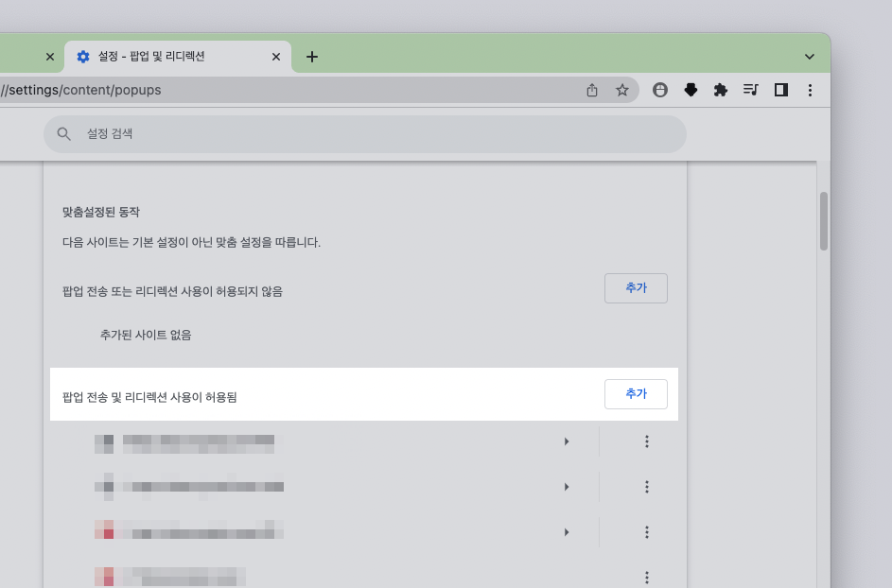Image resolution: width=892 pixels, height=588 pixels.
Task: Click 추가 for 허용되지 않음 section
Action: point(636,288)
